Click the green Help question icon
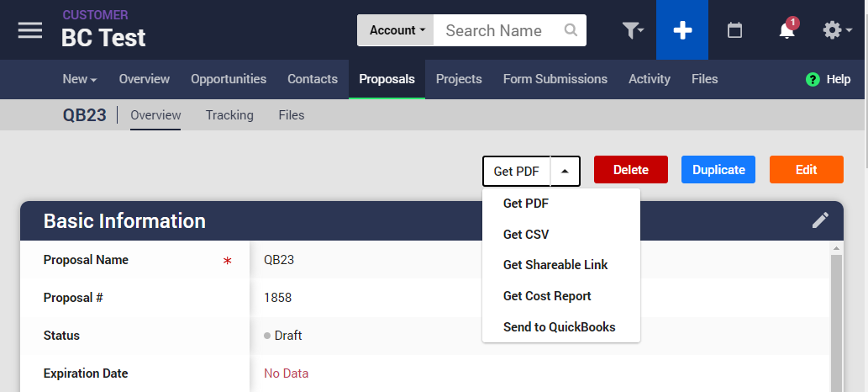This screenshot has height=392, width=868. click(x=813, y=79)
